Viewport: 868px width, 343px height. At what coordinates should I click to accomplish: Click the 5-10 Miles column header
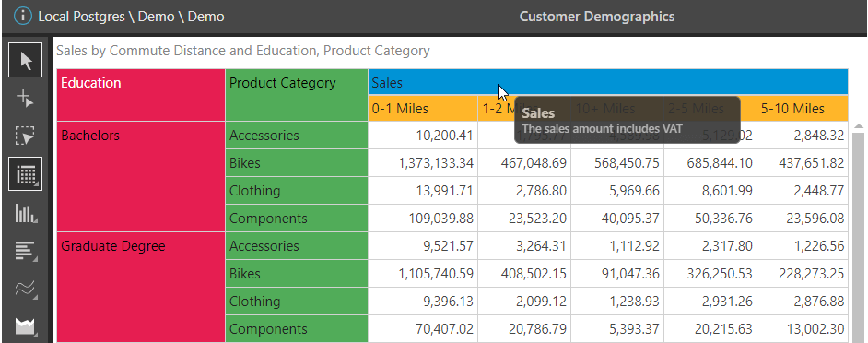click(803, 108)
